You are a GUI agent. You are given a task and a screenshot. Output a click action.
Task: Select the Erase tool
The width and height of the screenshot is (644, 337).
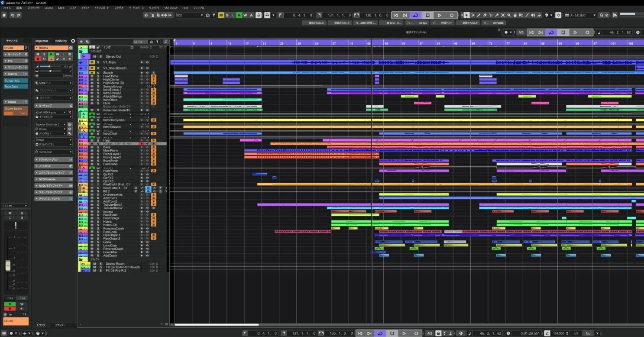tap(485, 15)
